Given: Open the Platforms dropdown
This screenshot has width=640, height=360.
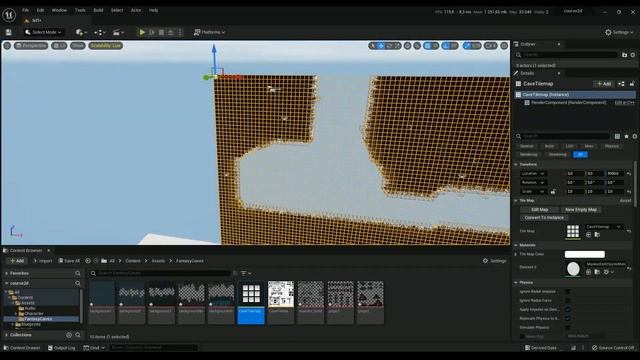Looking at the screenshot, I should (209, 32).
